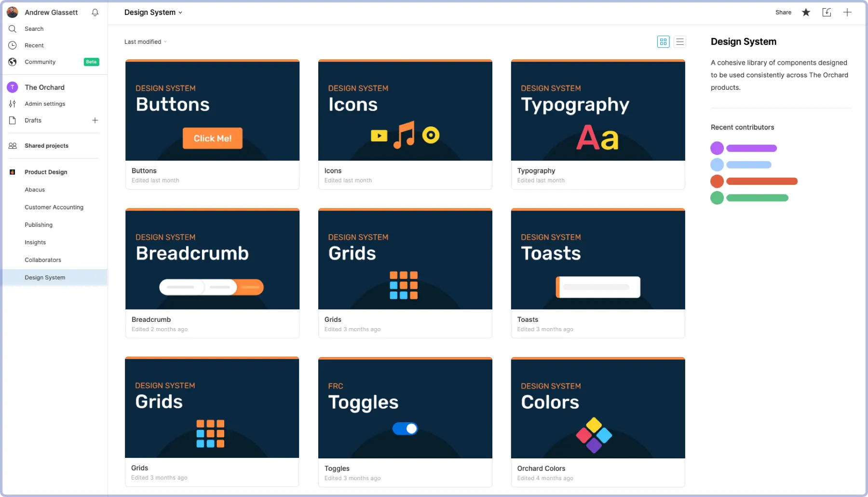Switch to list view
Screen dimensions: 868x497
pos(680,42)
